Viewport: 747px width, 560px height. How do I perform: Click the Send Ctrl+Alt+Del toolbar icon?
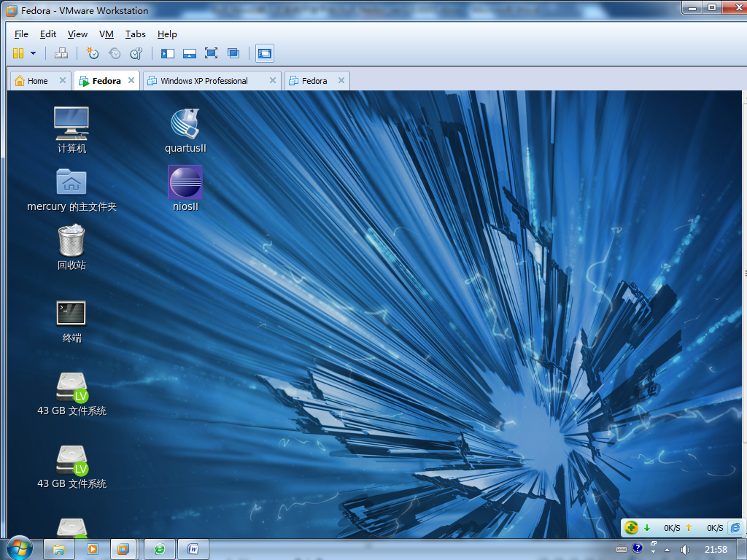point(61,53)
